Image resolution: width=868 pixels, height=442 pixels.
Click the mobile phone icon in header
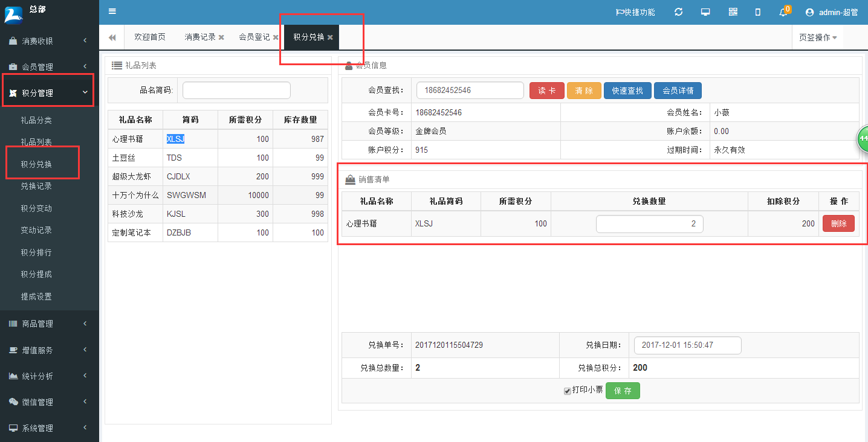pyautogui.click(x=758, y=12)
